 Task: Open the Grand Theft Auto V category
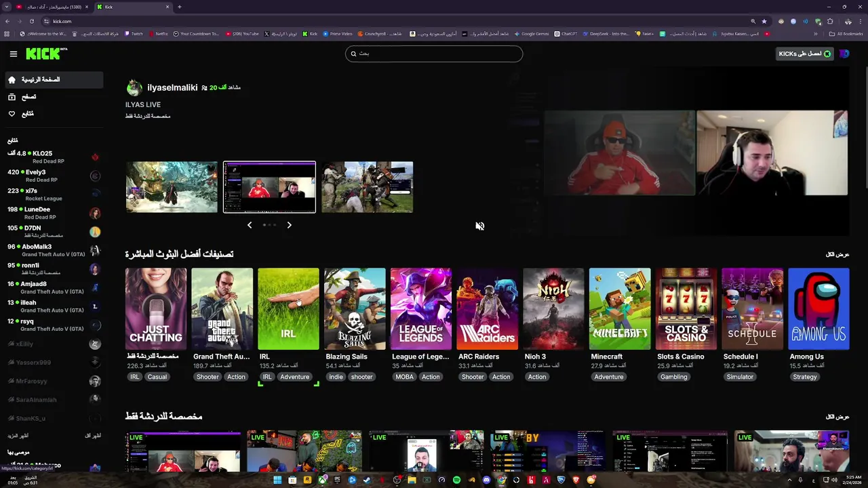click(222, 309)
